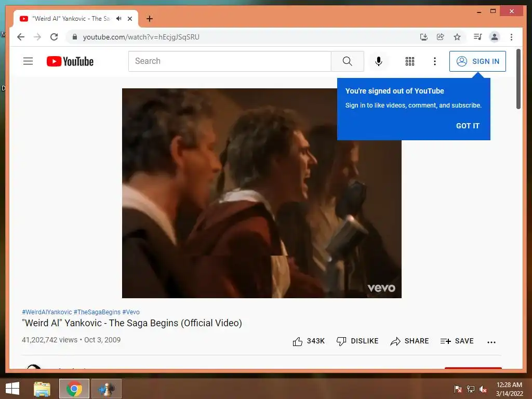Image resolution: width=532 pixels, height=399 pixels.
Task: Click the 41,202,742 views text
Action: pyautogui.click(x=49, y=340)
